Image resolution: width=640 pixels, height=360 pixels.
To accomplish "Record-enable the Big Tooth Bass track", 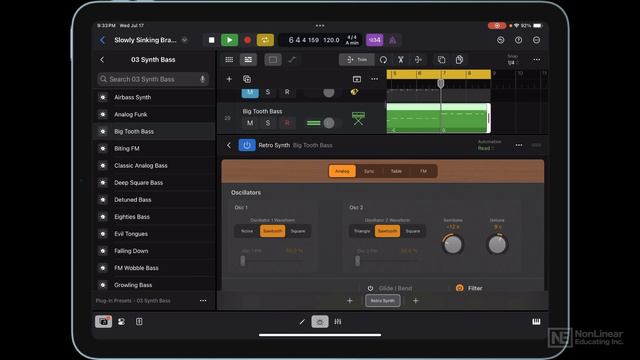I will click(x=287, y=123).
